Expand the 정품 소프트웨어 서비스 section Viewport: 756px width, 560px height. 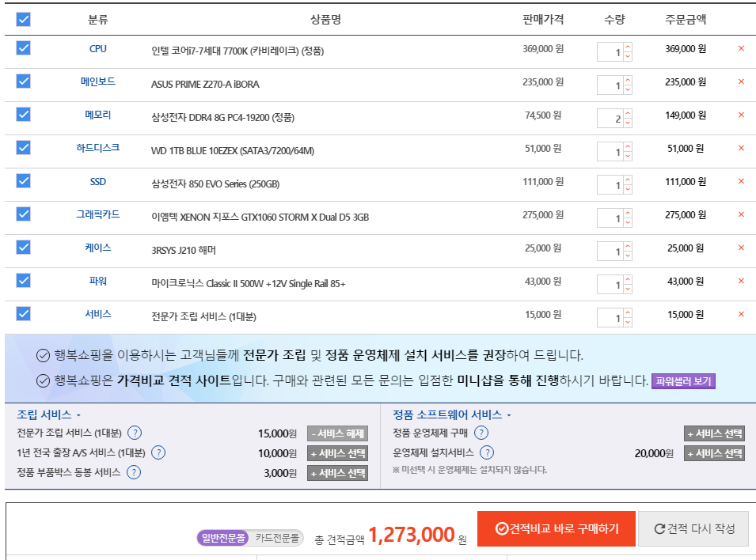(452, 414)
